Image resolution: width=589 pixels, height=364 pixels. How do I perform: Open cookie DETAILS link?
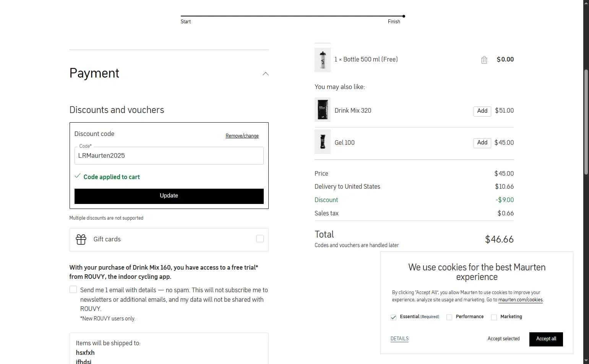[x=399, y=339]
